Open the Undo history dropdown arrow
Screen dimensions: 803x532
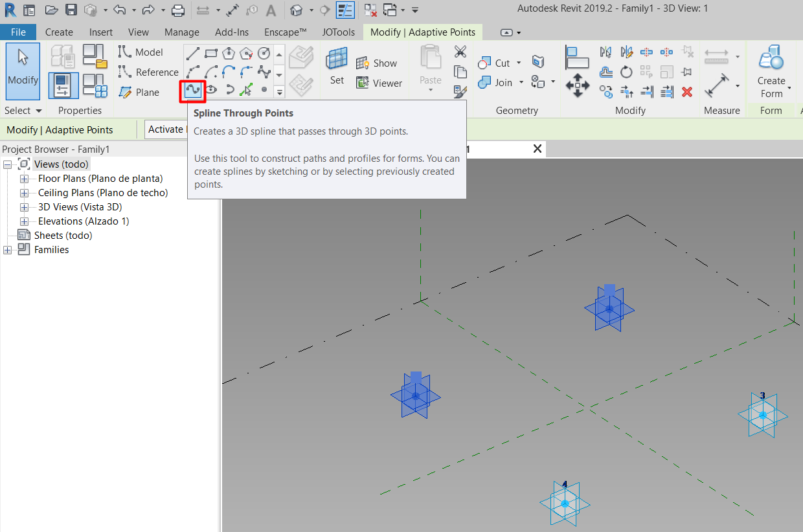(x=134, y=10)
